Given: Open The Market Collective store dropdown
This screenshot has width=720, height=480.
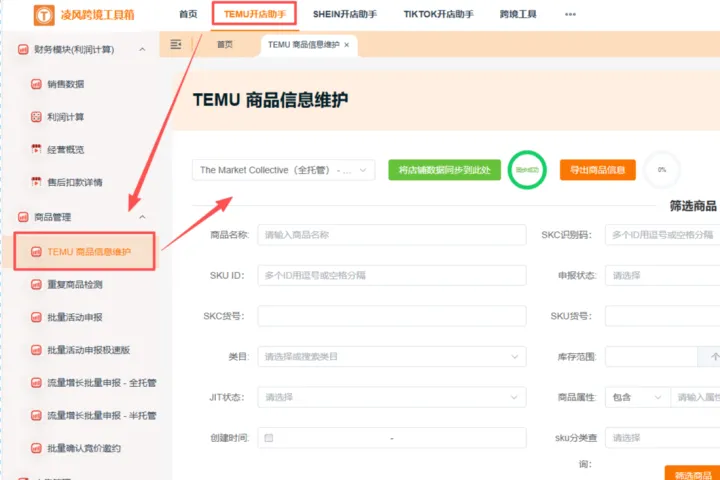Looking at the screenshot, I should pyautogui.click(x=283, y=170).
